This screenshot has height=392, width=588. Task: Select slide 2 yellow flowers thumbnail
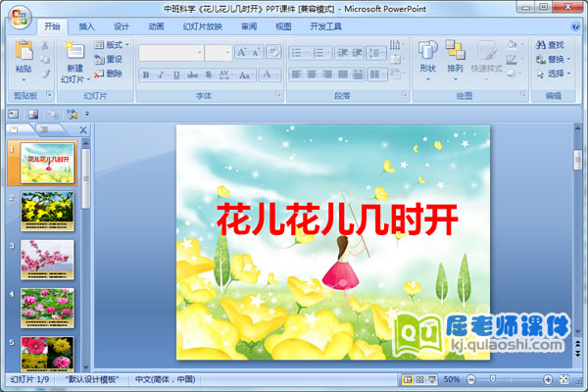(x=47, y=212)
